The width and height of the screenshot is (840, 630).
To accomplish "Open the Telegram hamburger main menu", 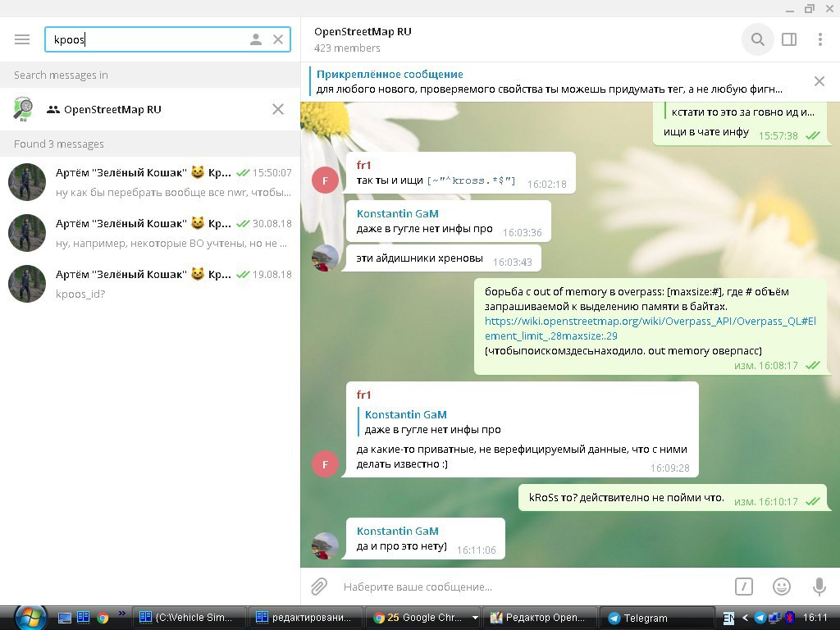I will tap(22, 39).
